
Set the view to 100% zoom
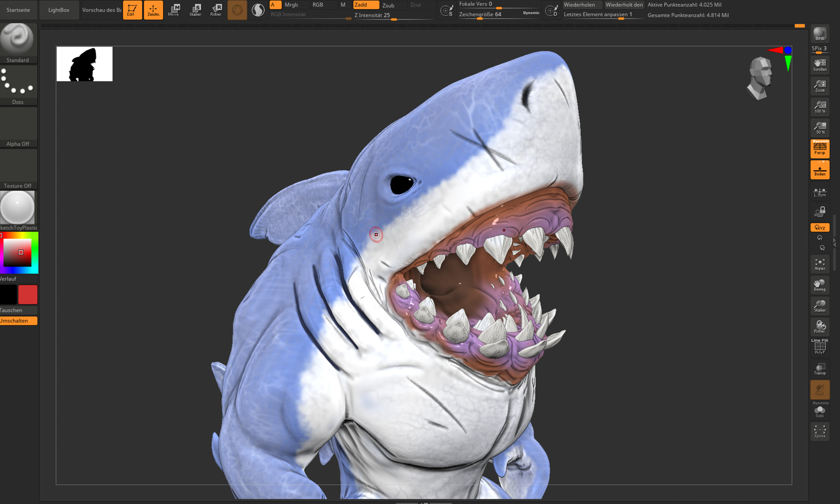coord(819,107)
